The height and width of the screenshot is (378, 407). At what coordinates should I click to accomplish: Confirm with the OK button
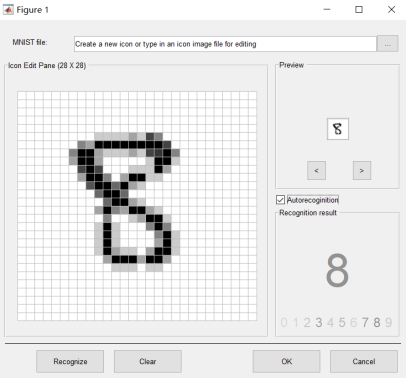286,361
